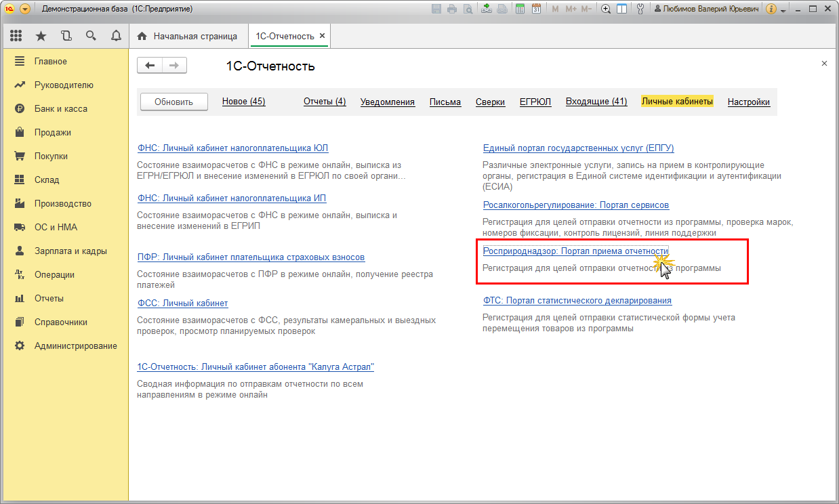Open the Справочники section

(x=66, y=322)
